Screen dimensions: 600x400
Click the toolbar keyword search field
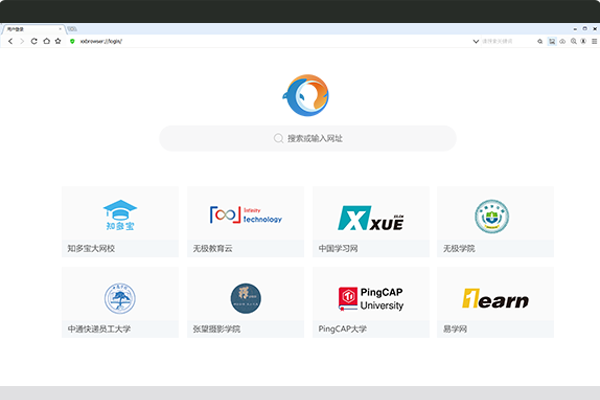pos(506,41)
